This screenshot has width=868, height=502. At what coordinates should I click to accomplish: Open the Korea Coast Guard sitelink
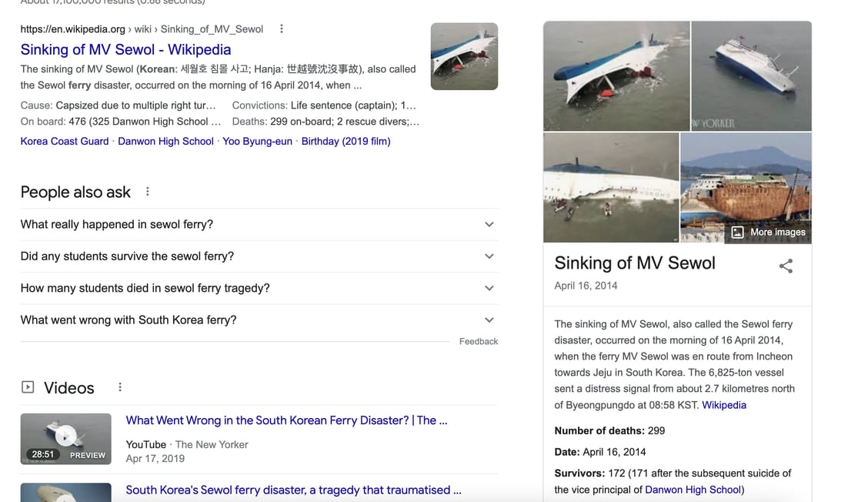[x=65, y=141]
